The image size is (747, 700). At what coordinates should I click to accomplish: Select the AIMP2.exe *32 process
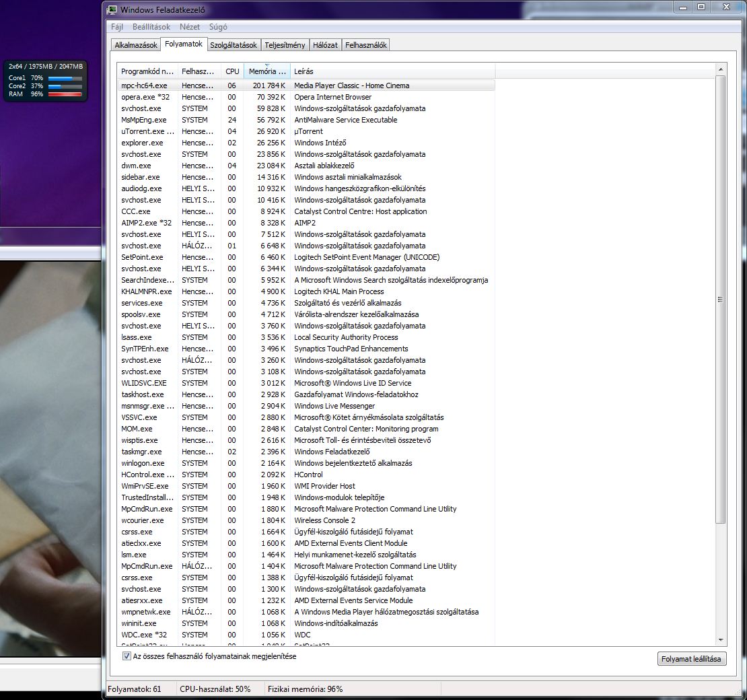pyautogui.click(x=306, y=223)
